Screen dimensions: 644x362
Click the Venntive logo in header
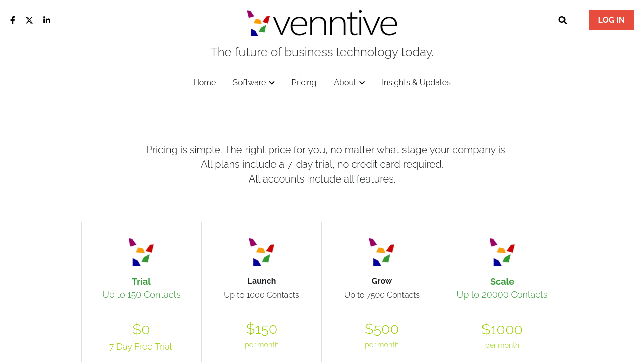pyautogui.click(x=322, y=23)
